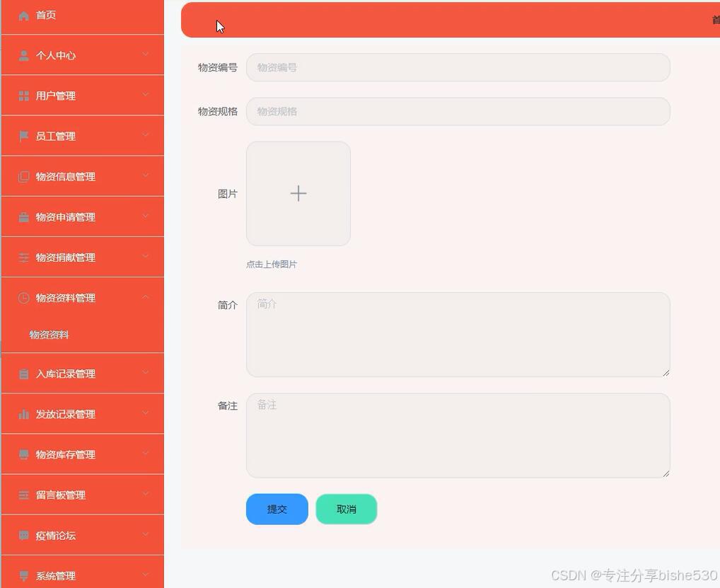720x588 pixels.
Task: Focus the 物资规格 input field
Action: click(x=458, y=112)
